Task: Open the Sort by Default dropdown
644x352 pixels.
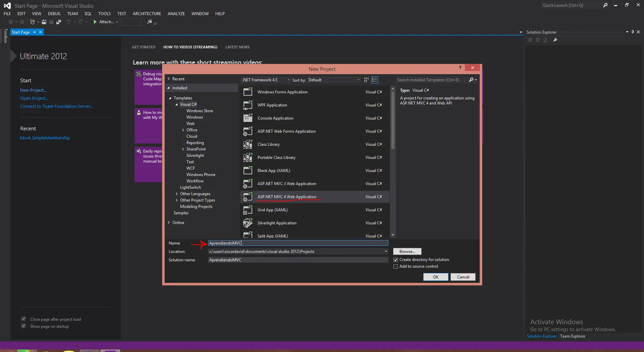Action: (334, 80)
